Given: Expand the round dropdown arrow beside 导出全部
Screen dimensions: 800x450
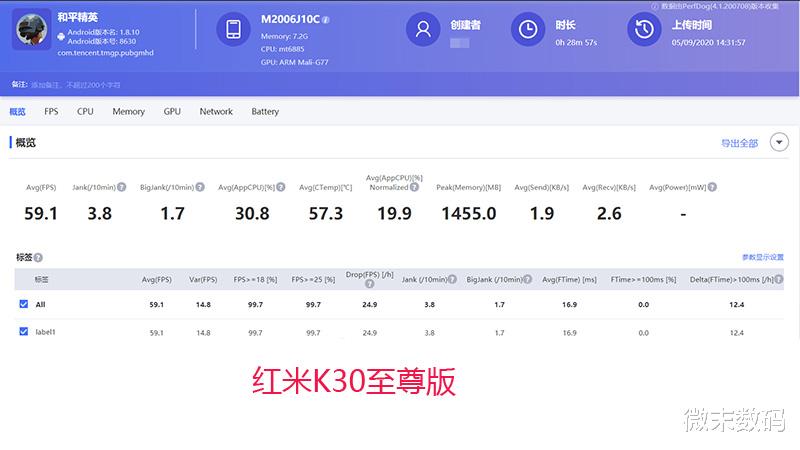Looking at the screenshot, I should pyautogui.click(x=779, y=142).
